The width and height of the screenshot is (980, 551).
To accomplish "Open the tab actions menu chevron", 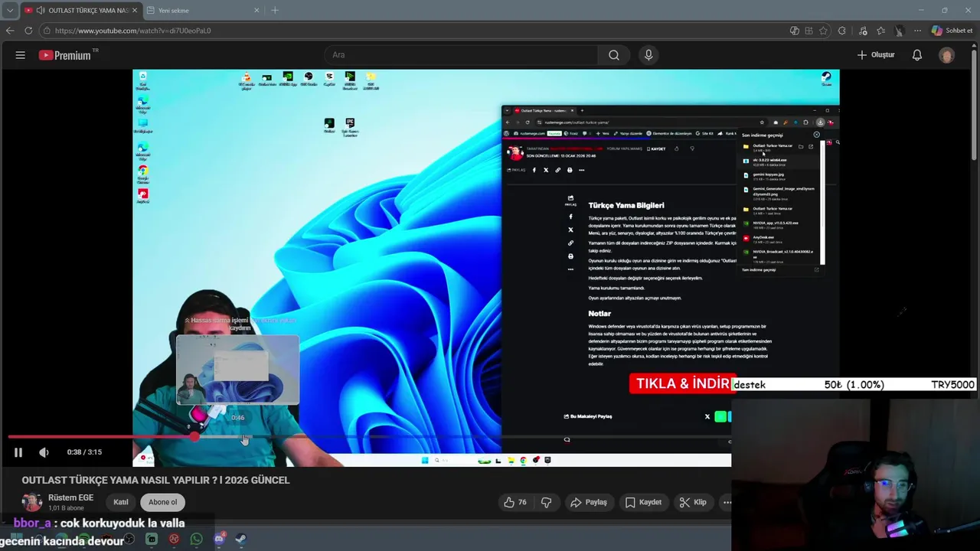I will pyautogui.click(x=10, y=10).
